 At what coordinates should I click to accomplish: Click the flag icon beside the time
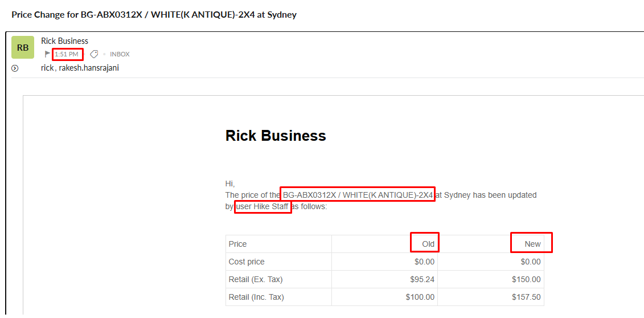pyautogui.click(x=48, y=54)
